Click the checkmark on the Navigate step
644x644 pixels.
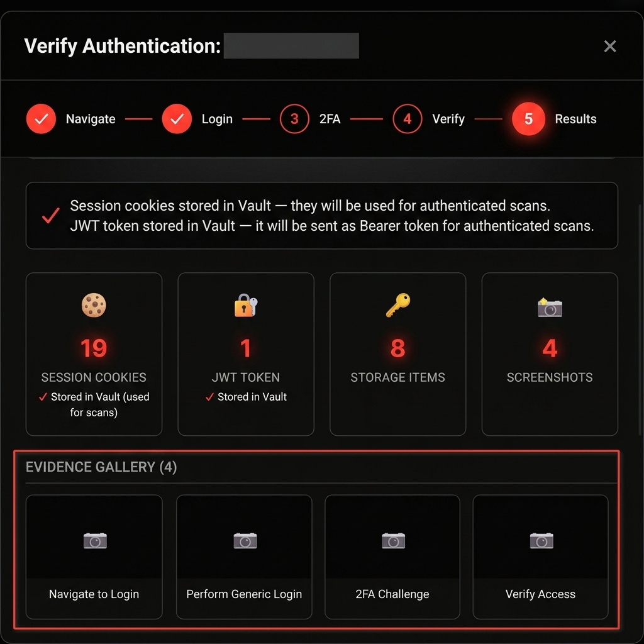(41, 118)
